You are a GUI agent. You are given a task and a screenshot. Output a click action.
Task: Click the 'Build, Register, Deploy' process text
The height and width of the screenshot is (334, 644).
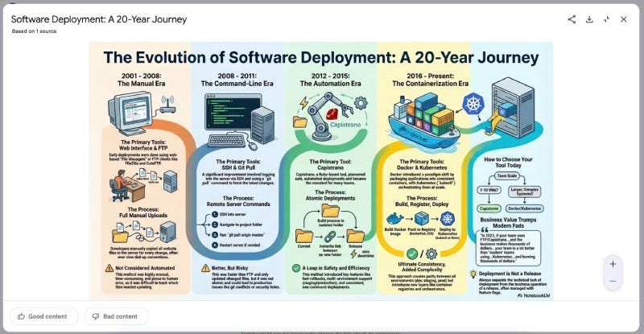click(x=422, y=204)
